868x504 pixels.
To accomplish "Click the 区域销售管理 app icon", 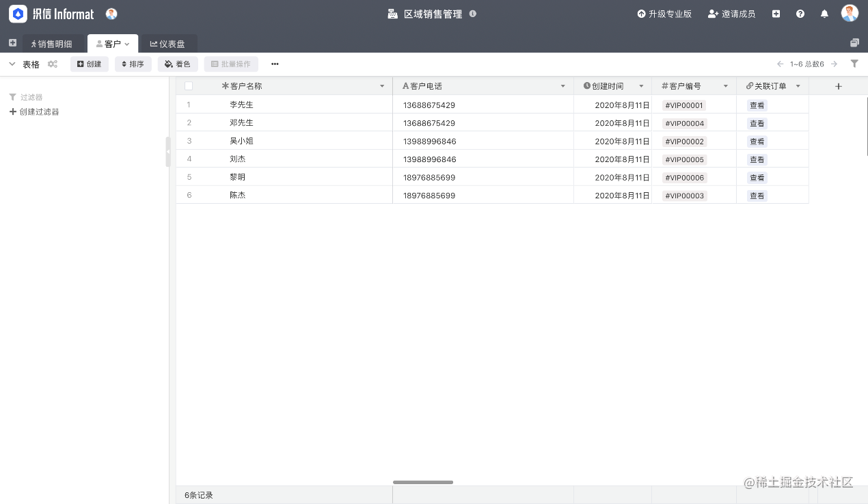I will point(392,14).
